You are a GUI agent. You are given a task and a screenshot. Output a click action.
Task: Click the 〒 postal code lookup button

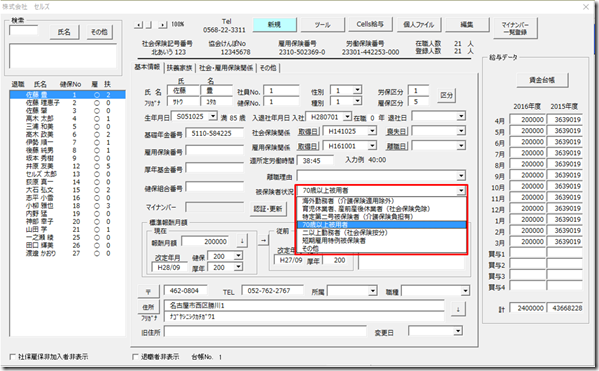coord(148,292)
